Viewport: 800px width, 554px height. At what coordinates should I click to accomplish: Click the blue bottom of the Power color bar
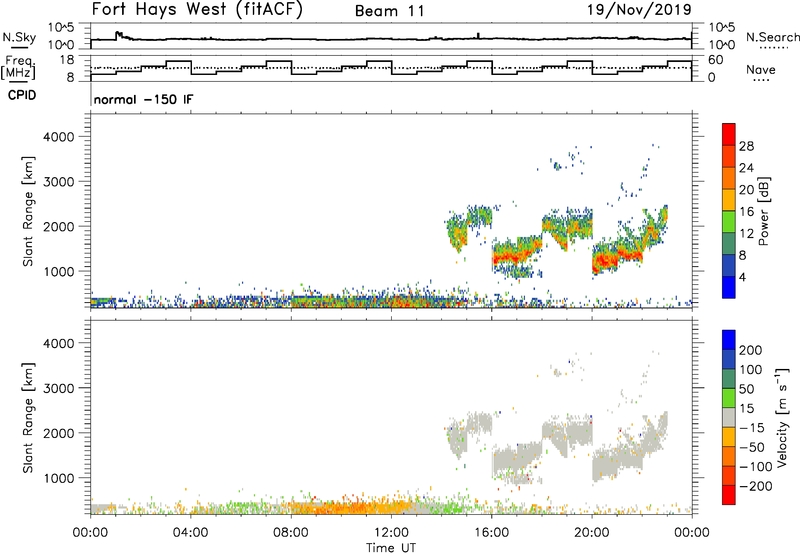[x=729, y=287]
